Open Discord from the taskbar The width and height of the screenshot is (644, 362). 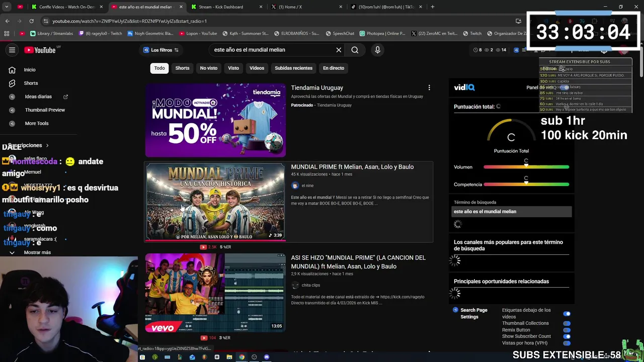click(x=267, y=357)
